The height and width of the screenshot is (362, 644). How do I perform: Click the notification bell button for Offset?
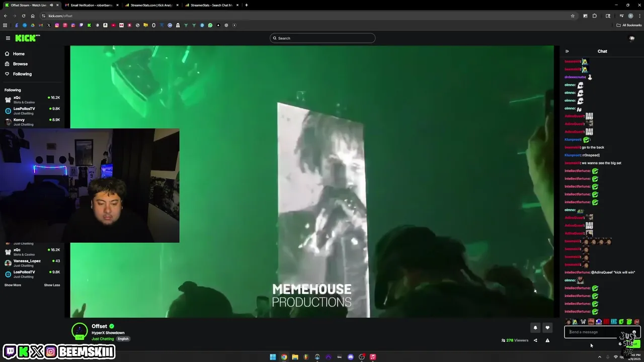point(535,328)
